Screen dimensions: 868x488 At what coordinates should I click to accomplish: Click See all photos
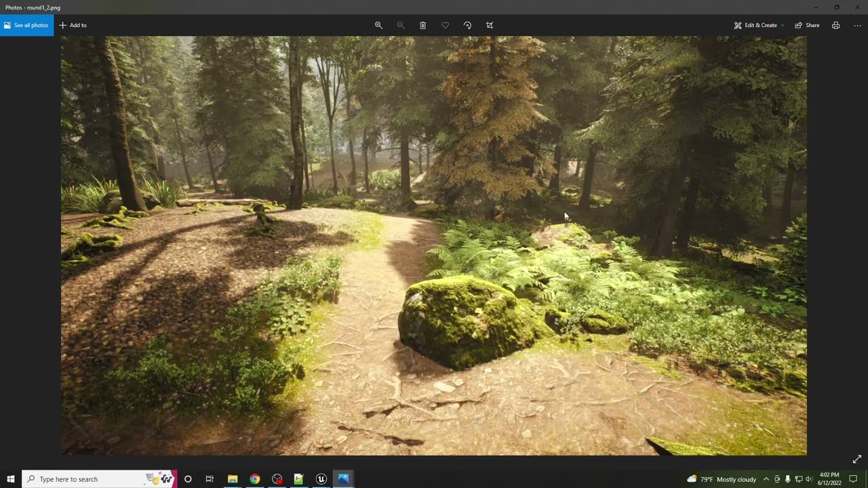[x=26, y=25]
